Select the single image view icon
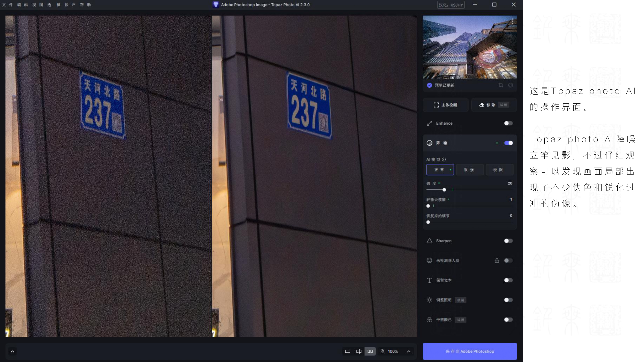Viewport: 644px width, 362px height. click(348, 351)
